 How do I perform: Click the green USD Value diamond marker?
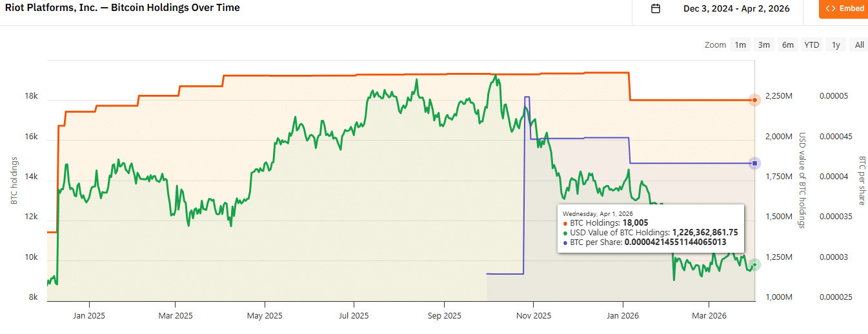coord(754,264)
